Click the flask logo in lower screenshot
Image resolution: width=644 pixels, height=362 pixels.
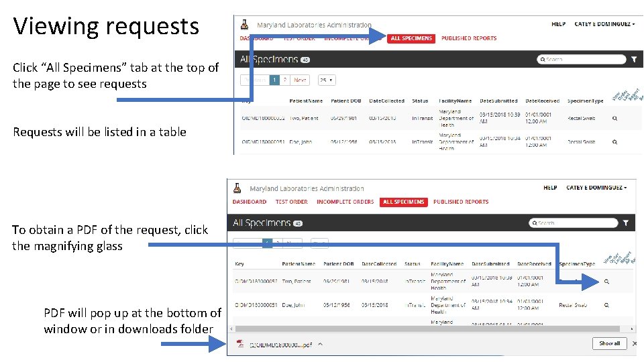click(237, 188)
